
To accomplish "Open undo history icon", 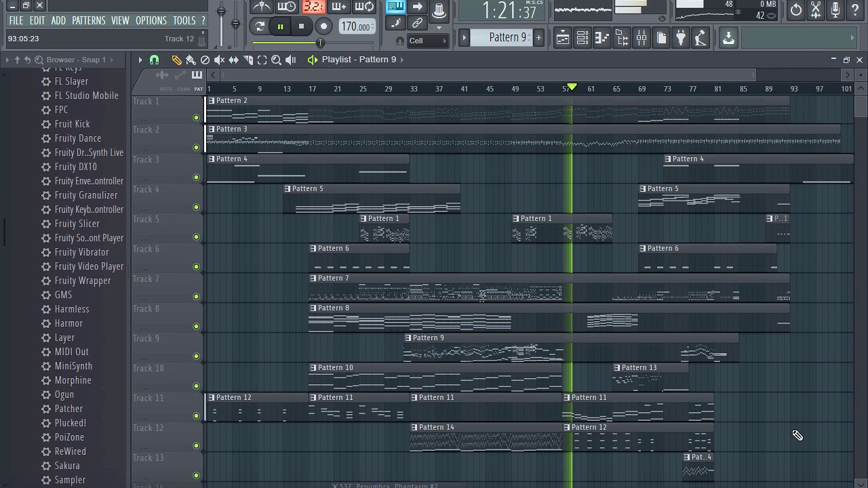I will [x=796, y=9].
